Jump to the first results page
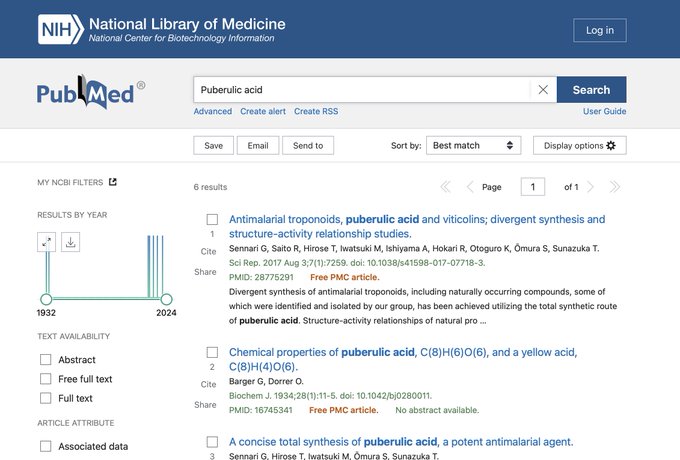Image resolution: width=680 pixels, height=460 pixels. click(446, 187)
